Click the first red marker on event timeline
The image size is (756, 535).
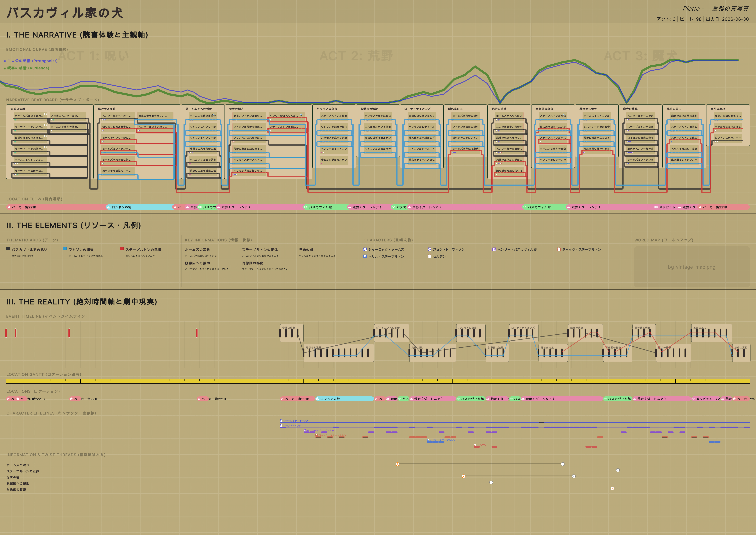[6, 333]
